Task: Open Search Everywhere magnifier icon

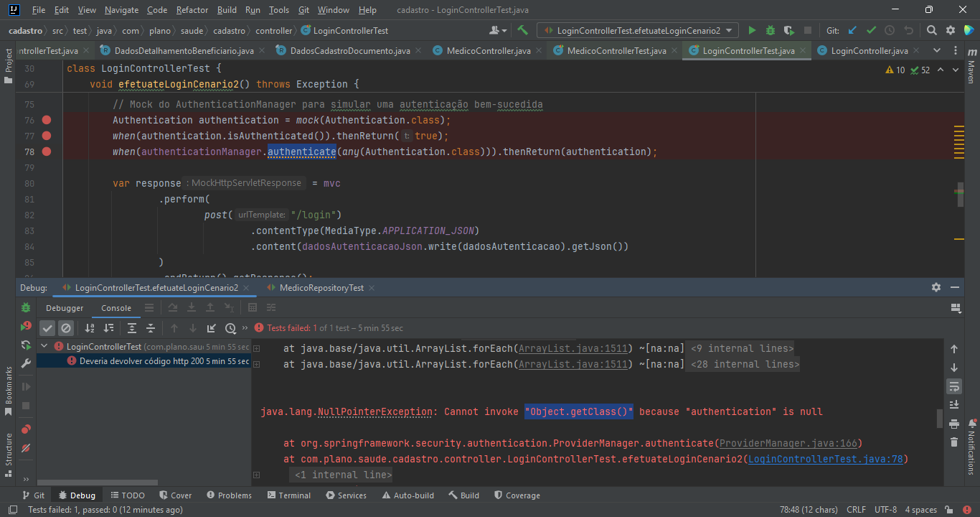Action: 931,31
